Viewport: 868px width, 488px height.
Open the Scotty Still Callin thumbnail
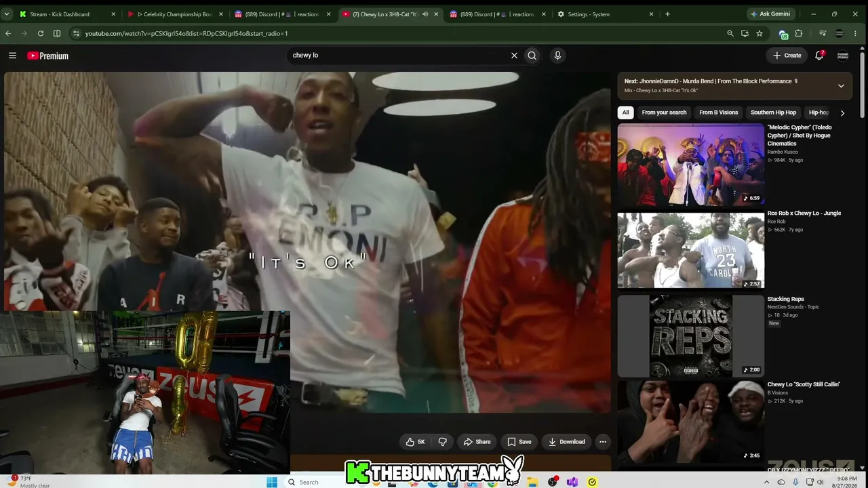pos(690,421)
